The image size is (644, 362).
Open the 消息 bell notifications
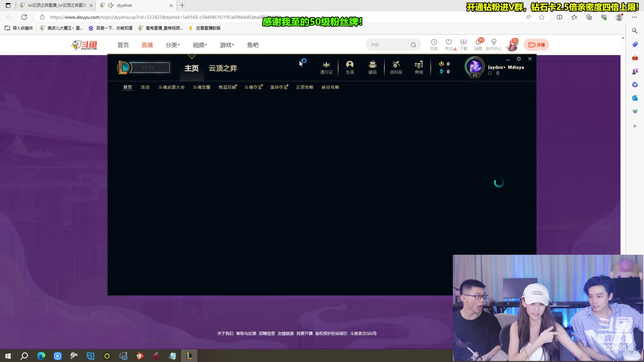click(478, 44)
